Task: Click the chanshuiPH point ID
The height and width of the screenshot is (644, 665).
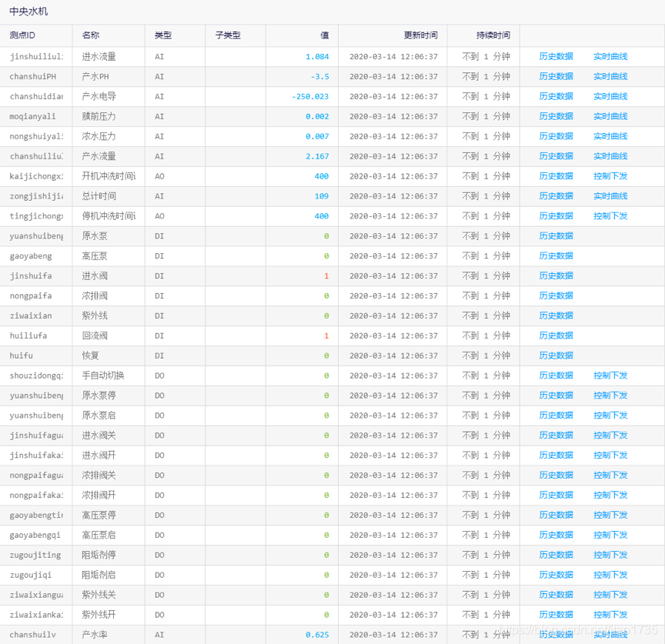Action: [x=32, y=76]
